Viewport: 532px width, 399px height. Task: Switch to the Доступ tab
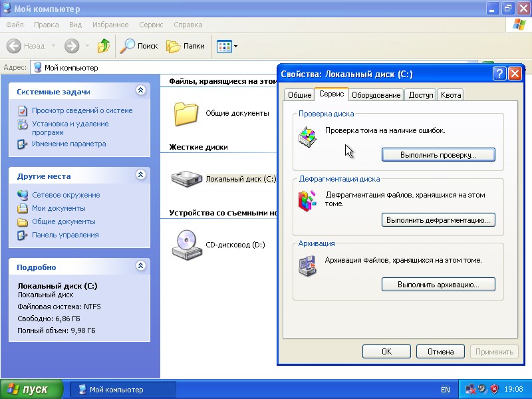tap(421, 95)
